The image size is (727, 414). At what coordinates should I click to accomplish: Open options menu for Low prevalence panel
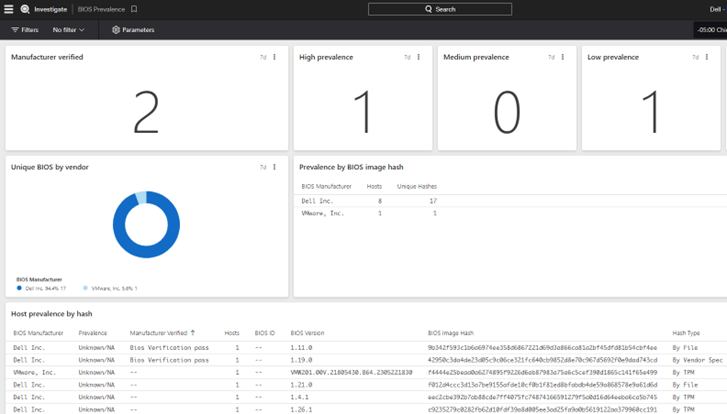(x=708, y=57)
